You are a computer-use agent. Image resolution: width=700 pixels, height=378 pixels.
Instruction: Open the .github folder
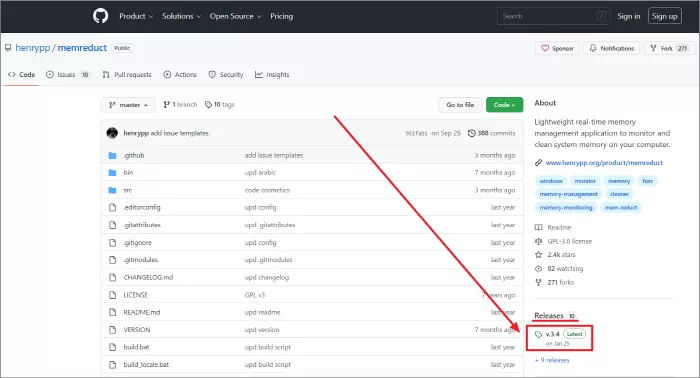pos(134,155)
